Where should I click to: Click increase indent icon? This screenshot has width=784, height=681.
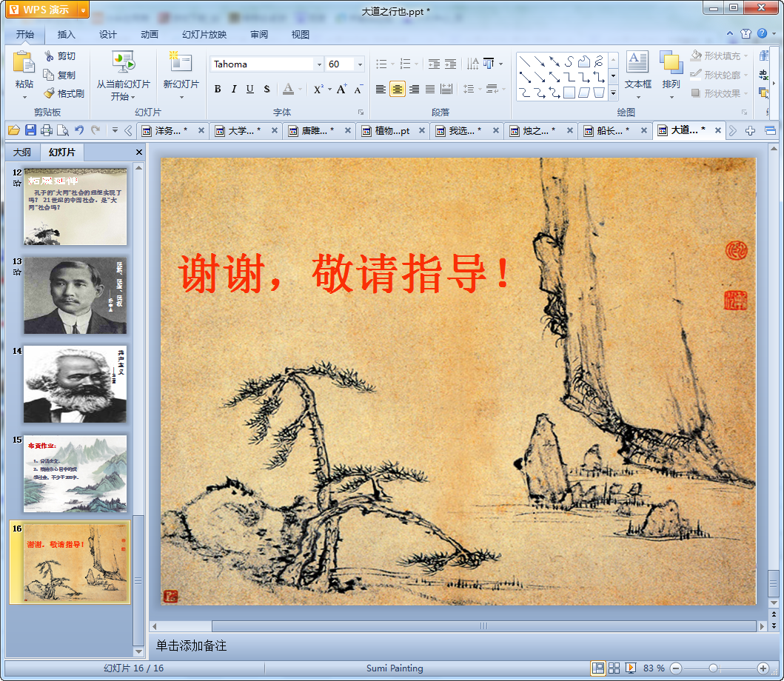pos(451,64)
